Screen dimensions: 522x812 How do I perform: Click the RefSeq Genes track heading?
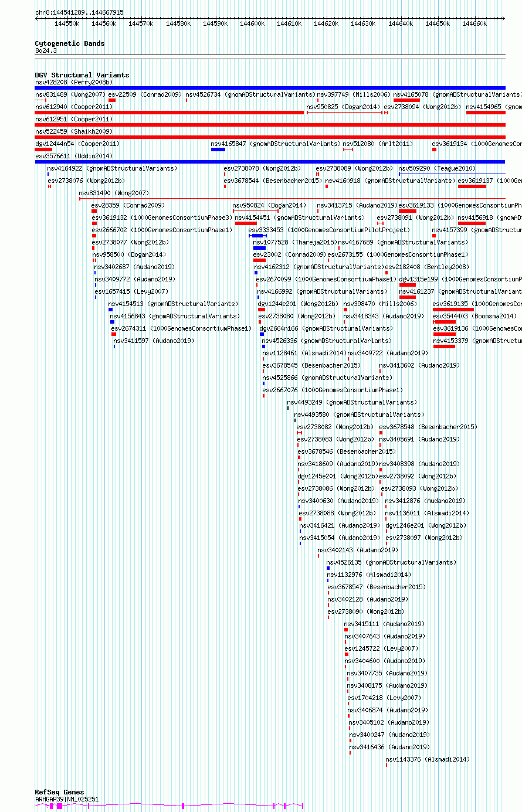59,792
